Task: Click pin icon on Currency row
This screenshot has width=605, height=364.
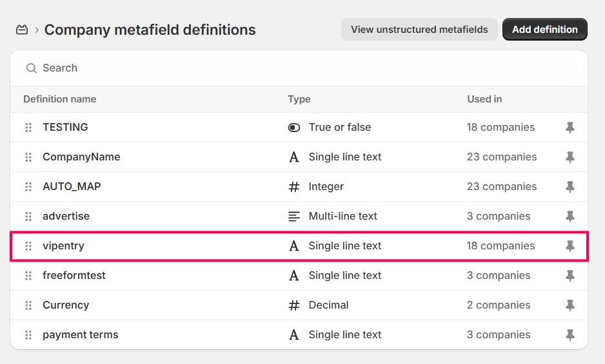Action: click(570, 305)
